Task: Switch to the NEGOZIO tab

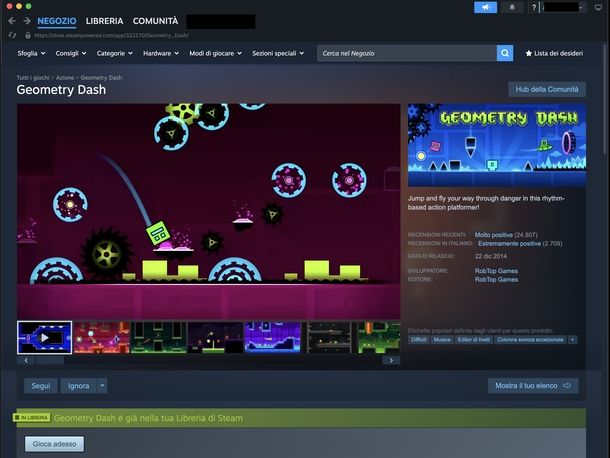Action: 57,21
